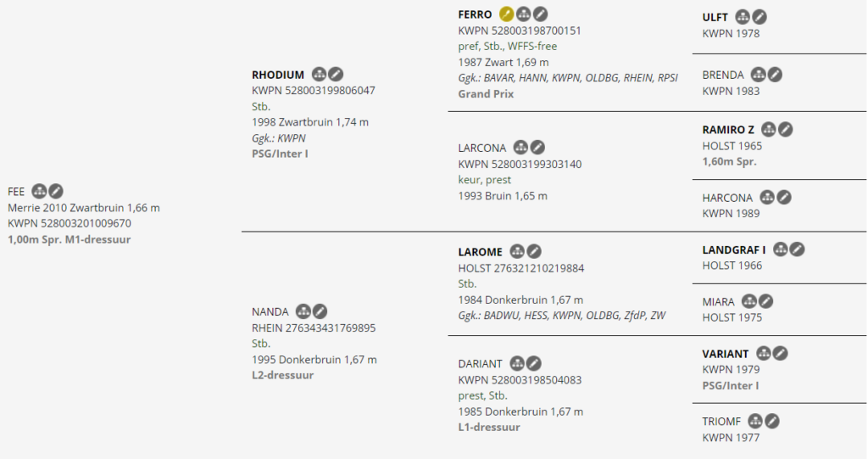
Task: Click the edit pencil icon beside FEE
Action: tap(56, 192)
